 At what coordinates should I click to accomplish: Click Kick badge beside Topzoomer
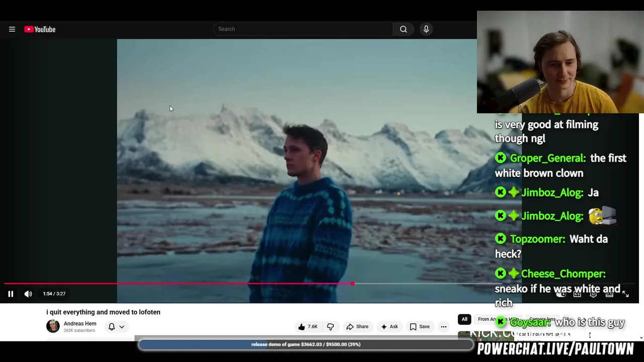click(x=501, y=239)
